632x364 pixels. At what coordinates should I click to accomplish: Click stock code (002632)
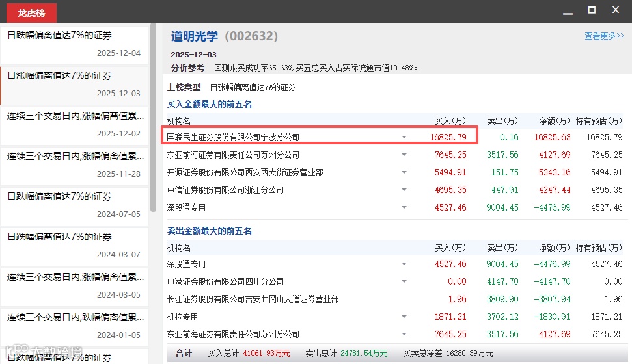pos(251,36)
